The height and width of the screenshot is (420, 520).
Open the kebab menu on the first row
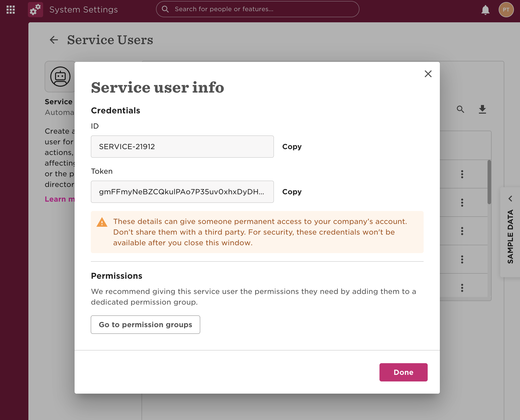click(x=462, y=174)
